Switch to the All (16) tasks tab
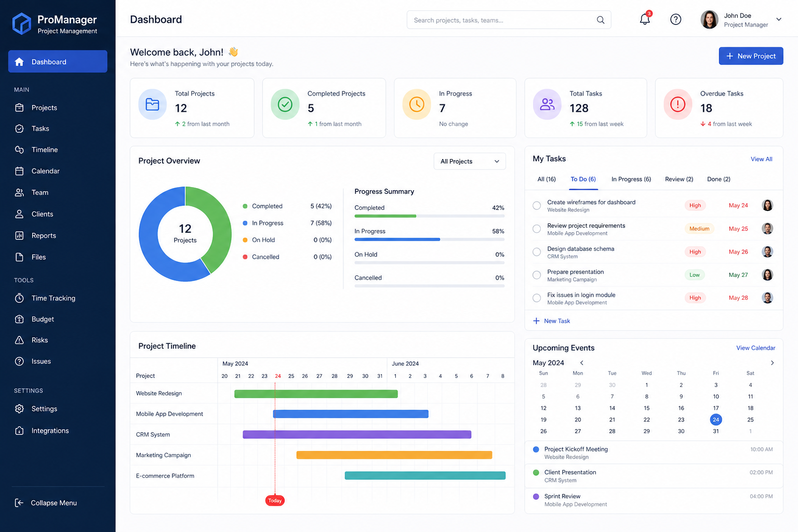The height and width of the screenshot is (532, 798). pos(547,179)
